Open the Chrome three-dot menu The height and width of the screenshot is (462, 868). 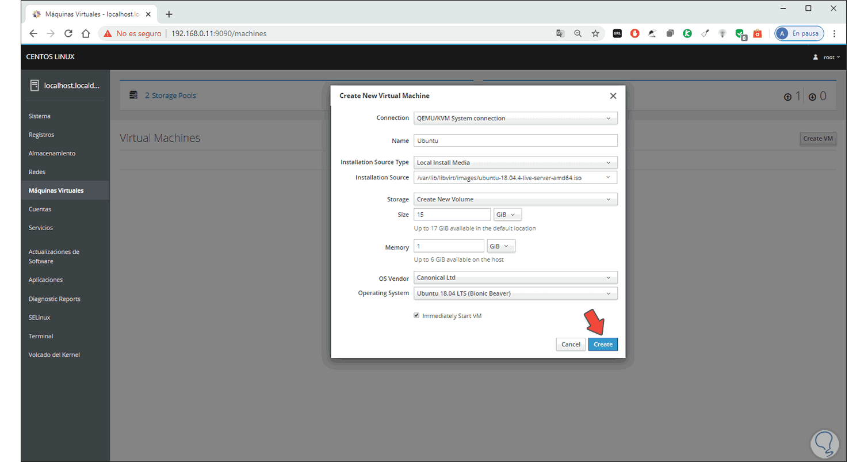click(835, 33)
